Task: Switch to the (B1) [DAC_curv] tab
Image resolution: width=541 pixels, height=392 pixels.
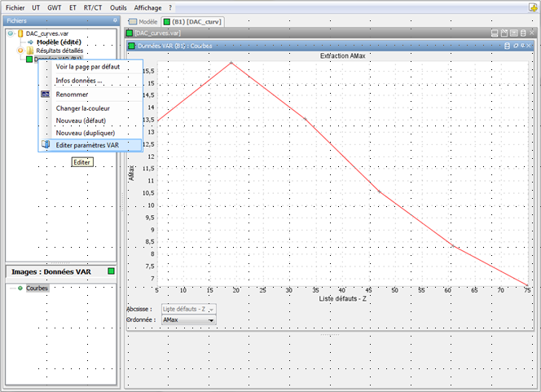Action: pos(192,22)
